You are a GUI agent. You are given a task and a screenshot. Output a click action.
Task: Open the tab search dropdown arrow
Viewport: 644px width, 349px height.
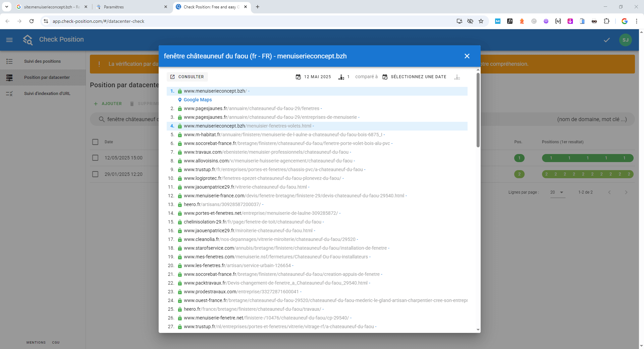point(7,7)
